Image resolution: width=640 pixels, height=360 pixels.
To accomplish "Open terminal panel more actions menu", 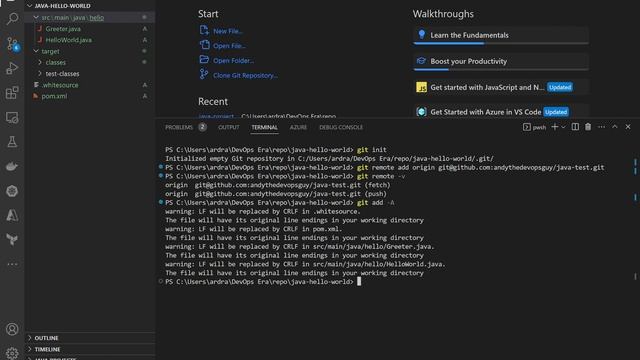I will click(x=601, y=127).
